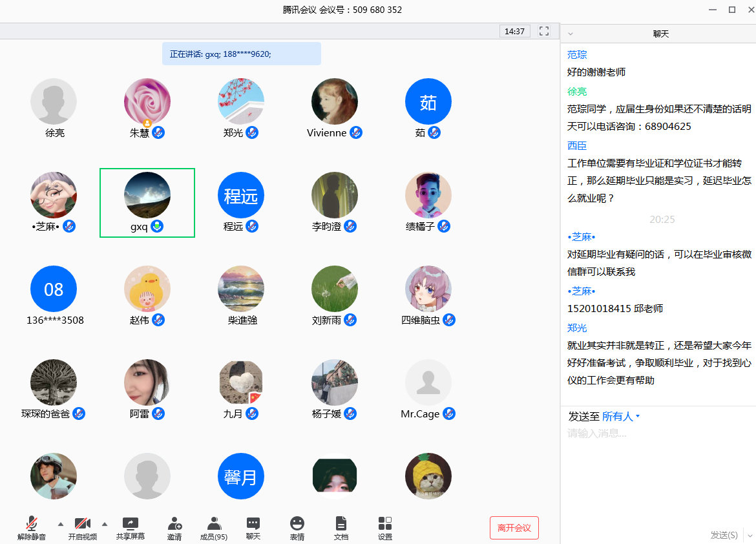Enter full screen mode via the expand icon
The height and width of the screenshot is (544, 756).
(544, 31)
